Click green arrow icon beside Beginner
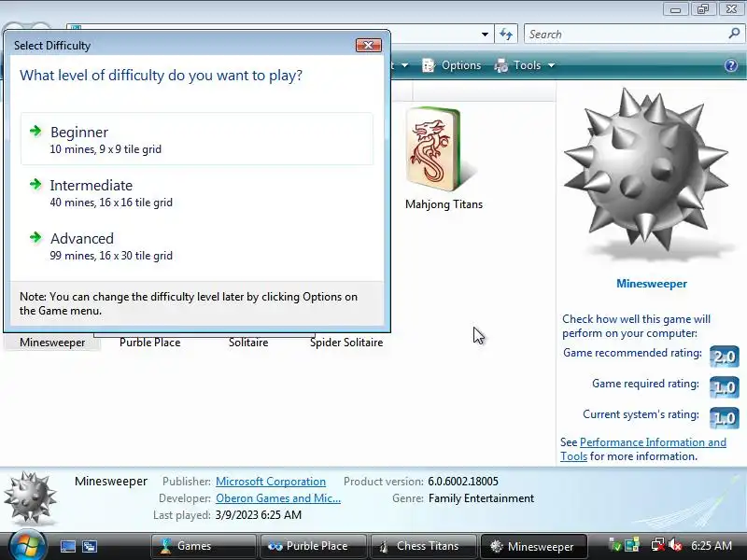The width and height of the screenshot is (747, 560). pyautogui.click(x=35, y=131)
